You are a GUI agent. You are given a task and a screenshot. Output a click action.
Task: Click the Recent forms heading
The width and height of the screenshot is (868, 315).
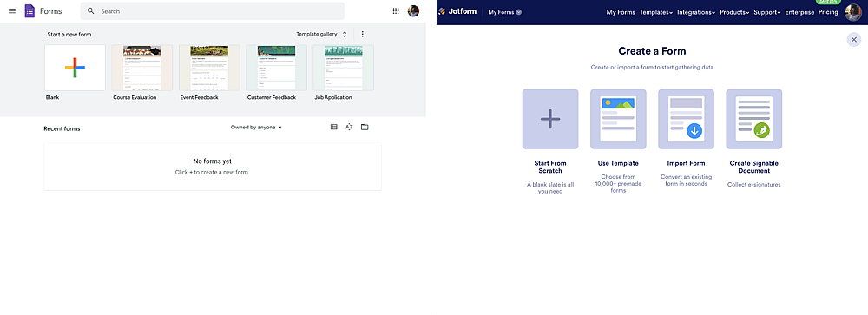[x=62, y=129]
